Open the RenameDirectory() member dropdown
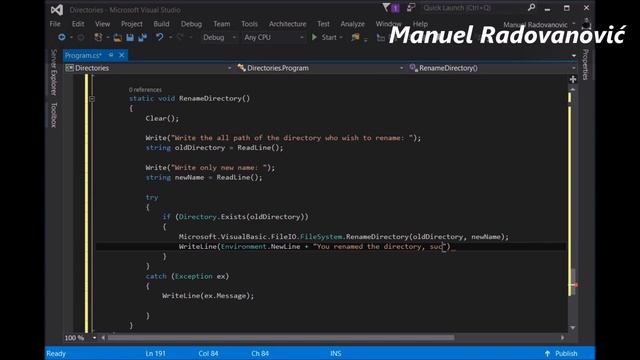The image size is (640, 360). click(492, 68)
